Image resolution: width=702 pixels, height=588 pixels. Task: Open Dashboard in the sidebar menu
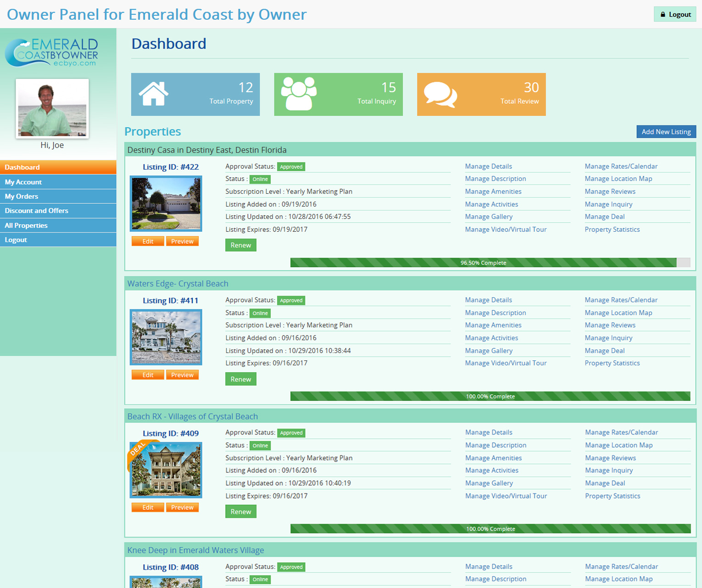tap(58, 167)
